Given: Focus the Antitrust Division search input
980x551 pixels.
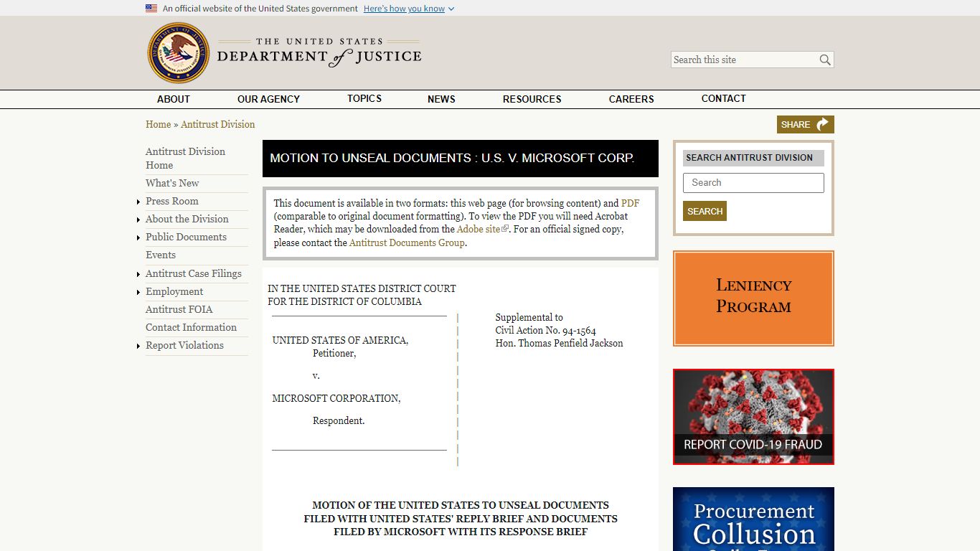Looking at the screenshot, I should (753, 183).
